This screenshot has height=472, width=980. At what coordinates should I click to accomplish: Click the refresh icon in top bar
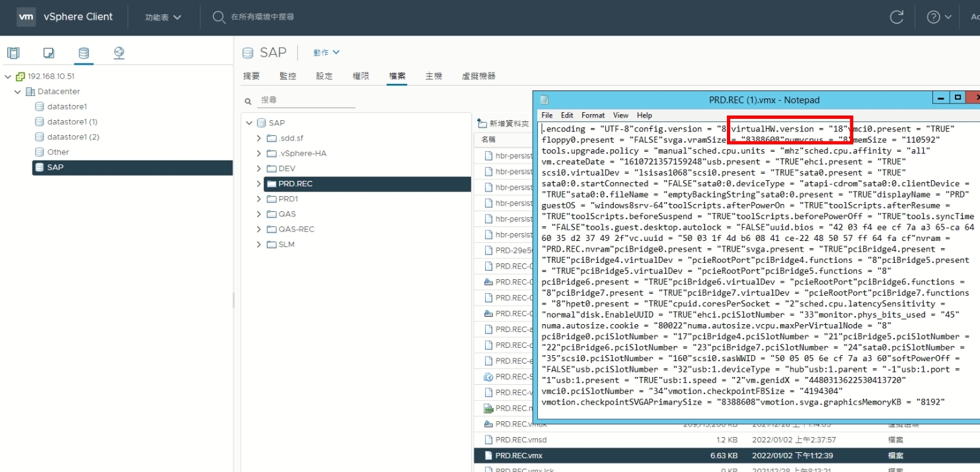[x=897, y=17]
